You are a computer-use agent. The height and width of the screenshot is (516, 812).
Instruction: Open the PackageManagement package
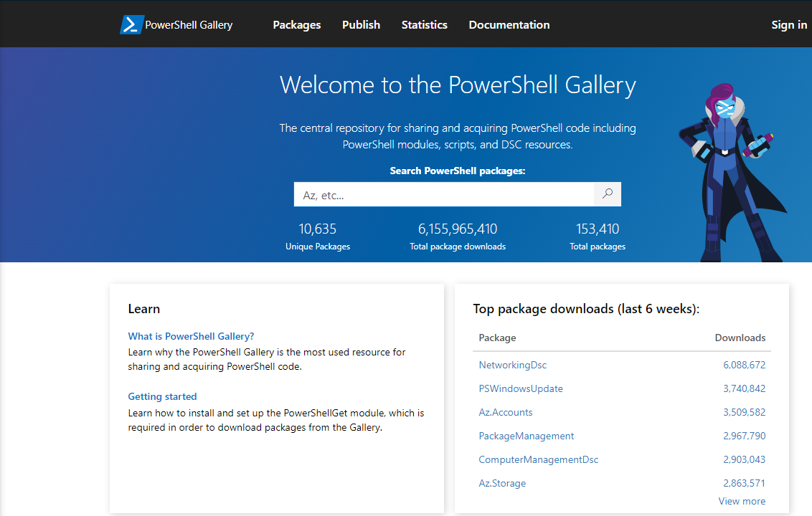tap(526, 436)
